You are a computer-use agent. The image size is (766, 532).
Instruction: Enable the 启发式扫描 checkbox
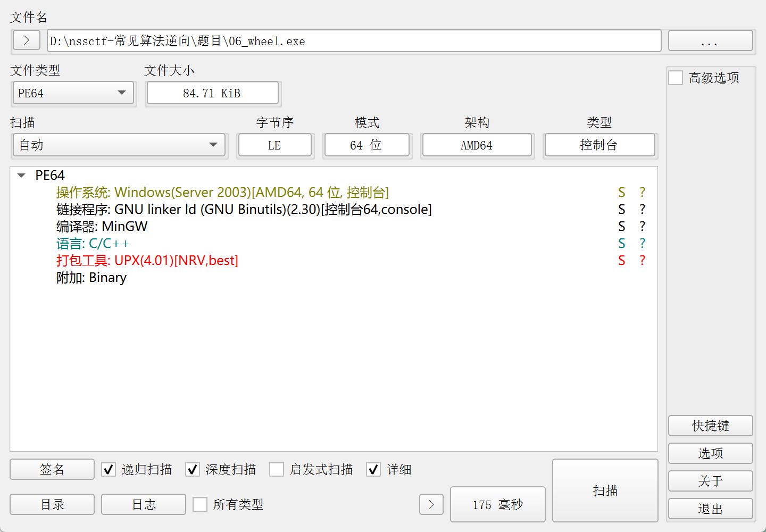tap(277, 469)
